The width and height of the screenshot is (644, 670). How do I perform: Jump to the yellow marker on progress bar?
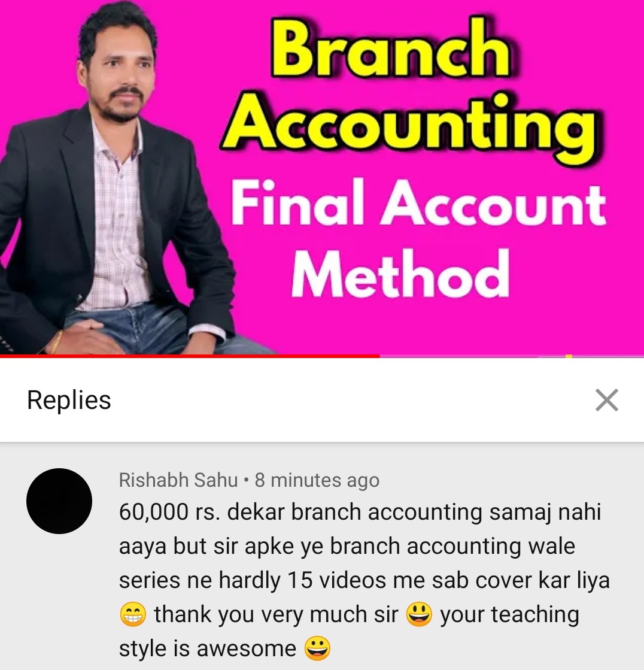coord(569,356)
